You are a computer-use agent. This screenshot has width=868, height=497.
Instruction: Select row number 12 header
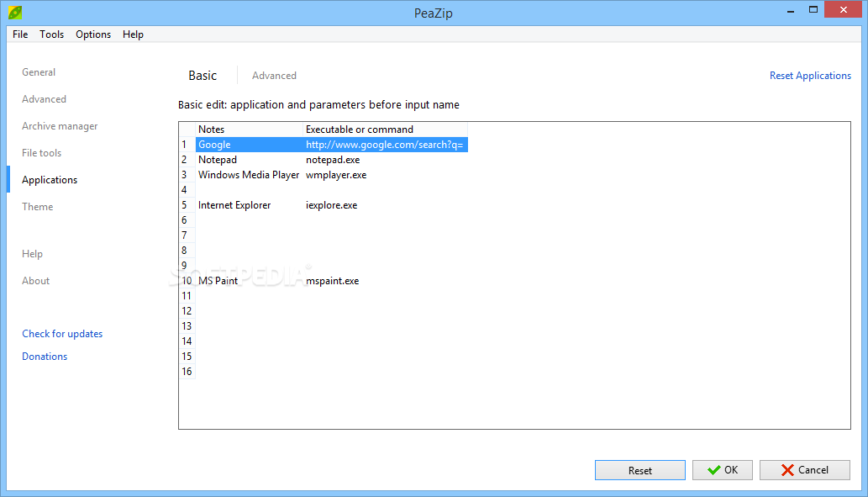tap(187, 311)
